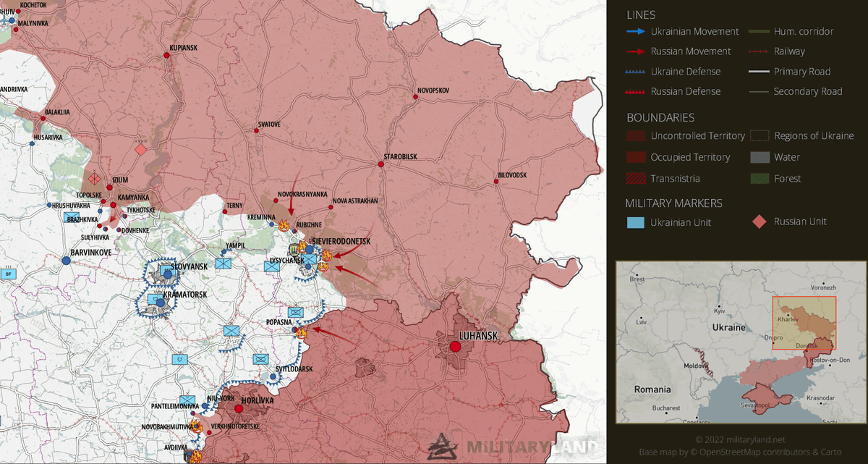This screenshot has width=868, height=464.
Task: Click the Ukraine Defense line symbol in legend
Action: point(636,72)
